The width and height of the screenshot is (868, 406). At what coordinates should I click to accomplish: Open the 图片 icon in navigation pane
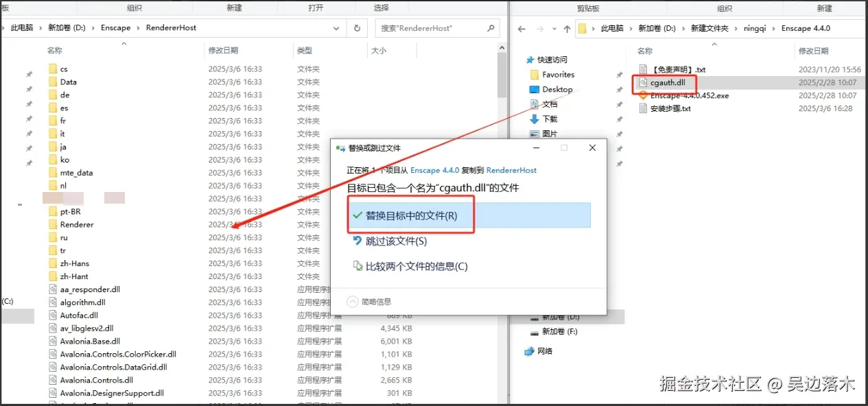[535, 134]
